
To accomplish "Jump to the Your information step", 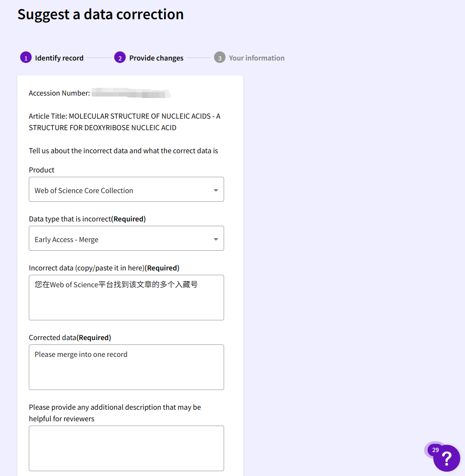I will click(256, 58).
